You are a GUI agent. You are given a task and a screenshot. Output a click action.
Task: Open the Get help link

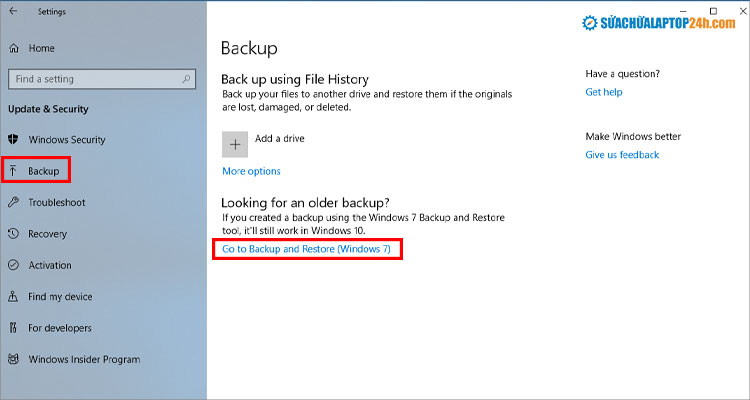[x=604, y=92]
